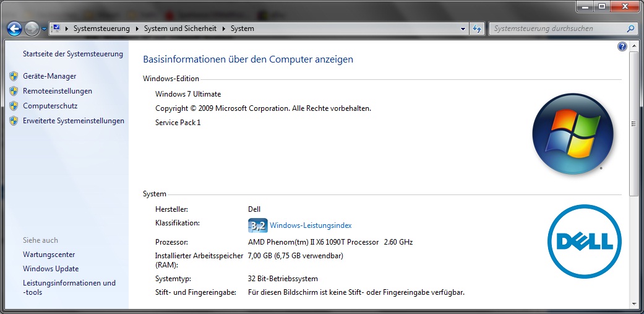The width and height of the screenshot is (644, 314).
Task: Click the Back navigation arrow
Action: [15, 28]
